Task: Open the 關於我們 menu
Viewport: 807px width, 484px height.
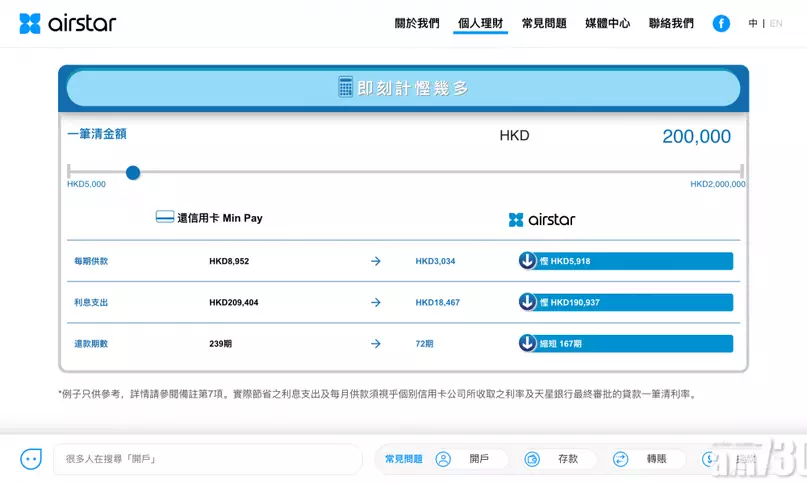Action: click(417, 23)
